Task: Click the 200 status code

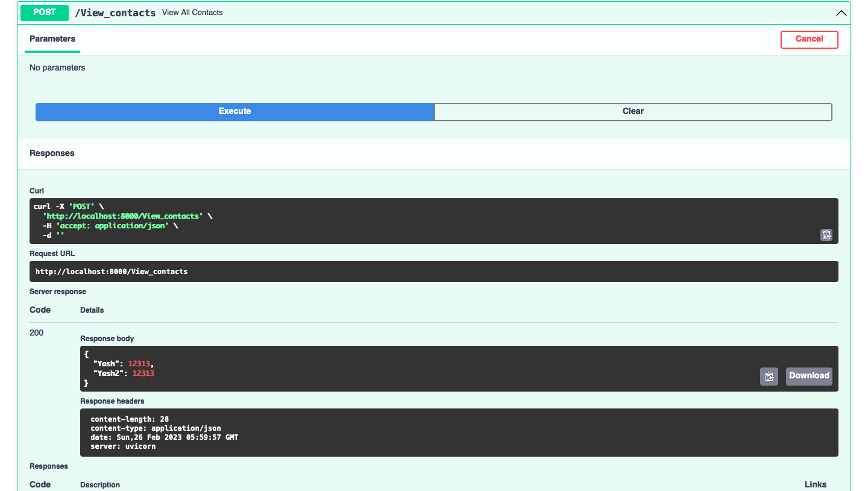Action: [x=37, y=333]
